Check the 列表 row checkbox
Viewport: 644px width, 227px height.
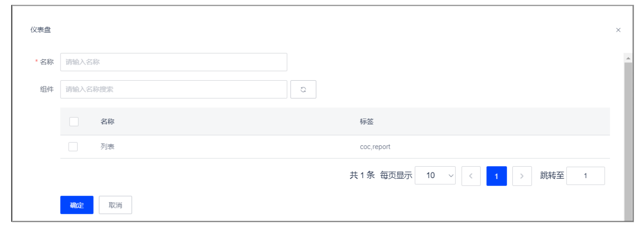click(x=73, y=147)
